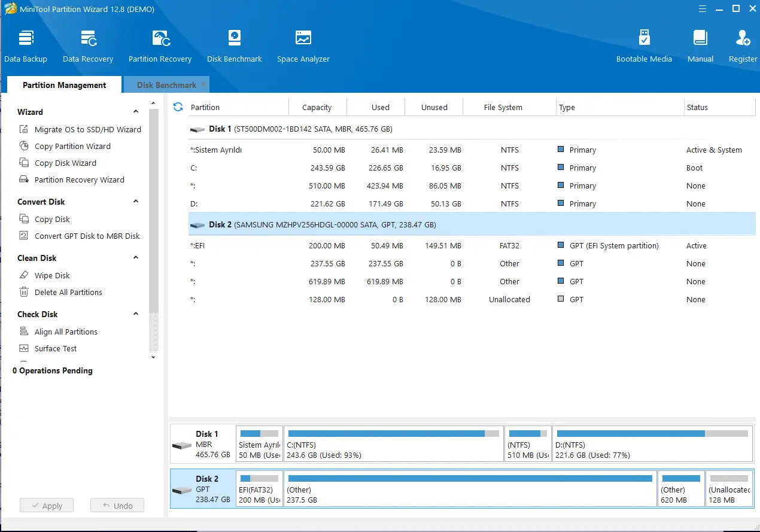760x532 pixels.
Task: Sort by the Used column header
Action: [376, 107]
